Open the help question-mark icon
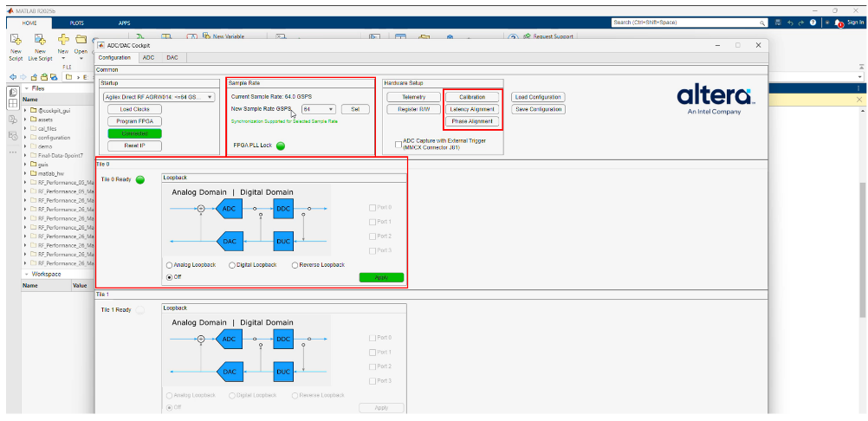 (x=813, y=23)
